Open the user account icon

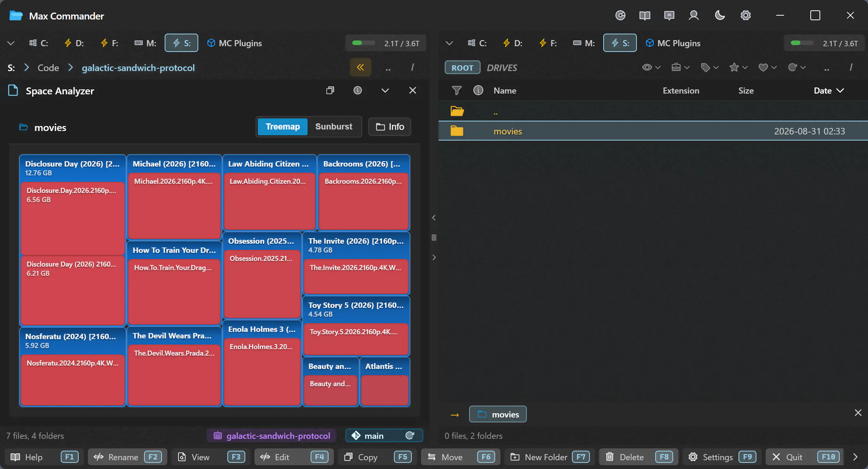pos(693,16)
